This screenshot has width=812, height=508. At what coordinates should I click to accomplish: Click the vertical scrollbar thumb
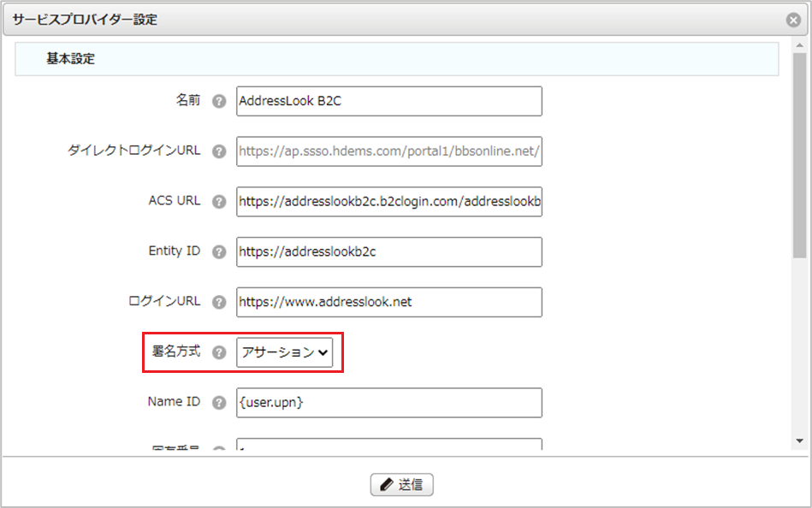[799, 155]
